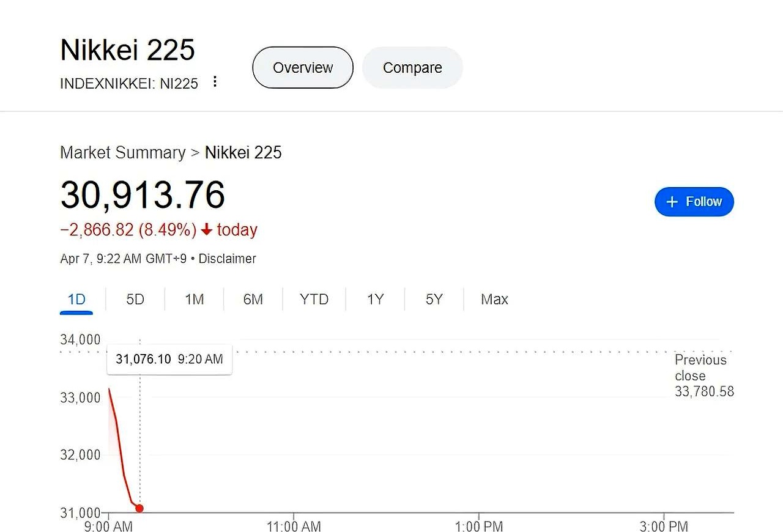Switch to the Overview section
This screenshot has height=532, width=783.
[302, 68]
